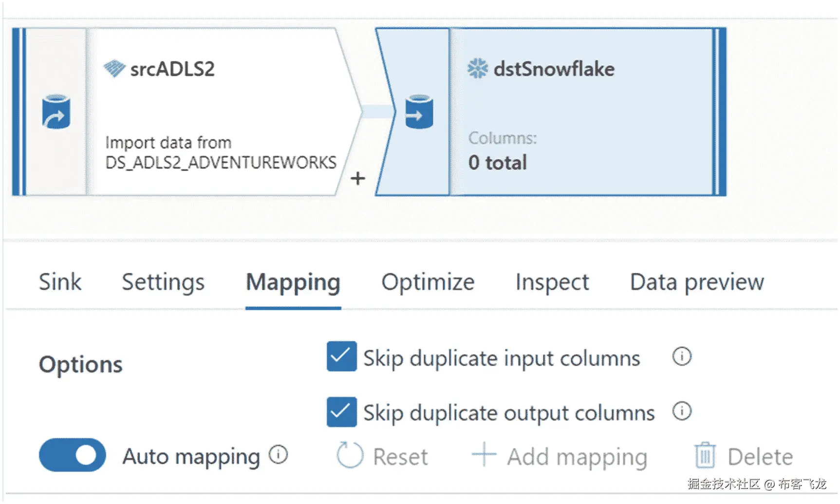Select the Mapping tab
Image resolution: width=840 pixels, height=504 pixels.
(293, 282)
